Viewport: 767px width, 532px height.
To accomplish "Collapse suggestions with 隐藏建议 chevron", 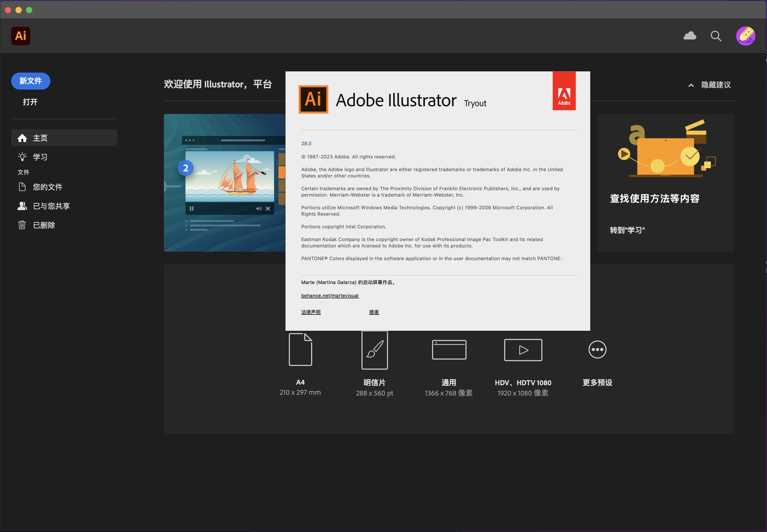I will [x=691, y=85].
